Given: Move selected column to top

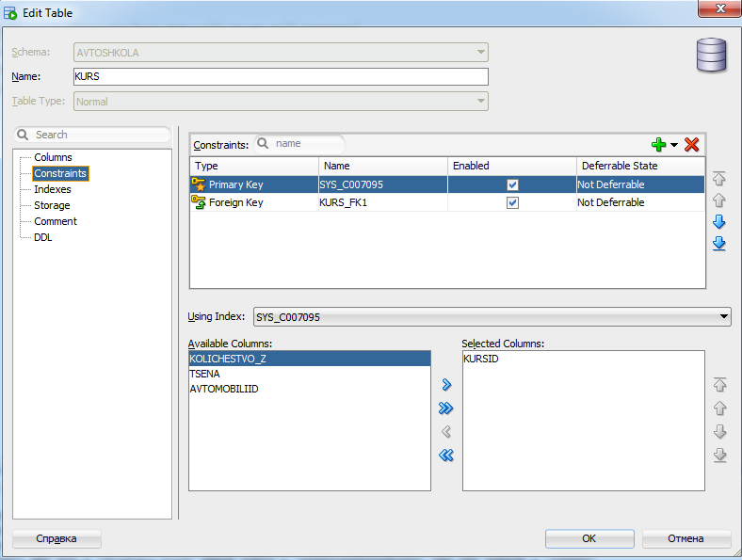Looking at the screenshot, I should click(719, 385).
